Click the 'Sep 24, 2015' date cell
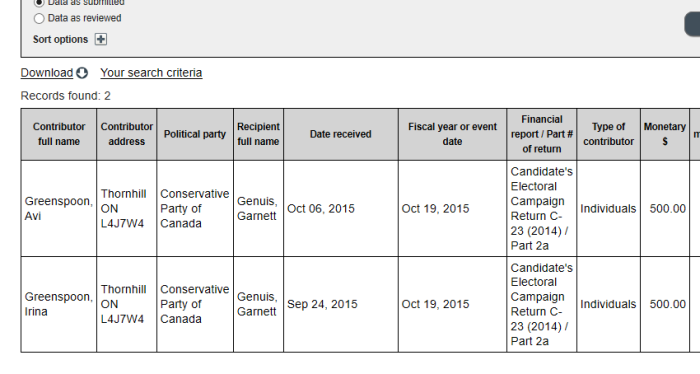This screenshot has height=374, width=700. coord(341,304)
